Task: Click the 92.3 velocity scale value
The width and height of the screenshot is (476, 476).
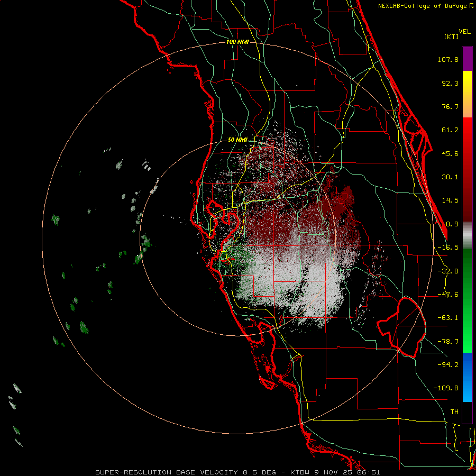Action: [450, 83]
